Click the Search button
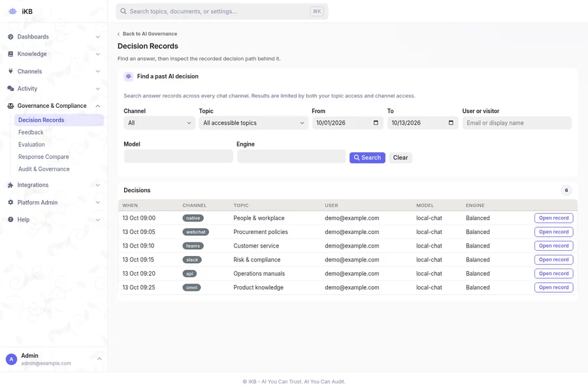 [367, 157]
